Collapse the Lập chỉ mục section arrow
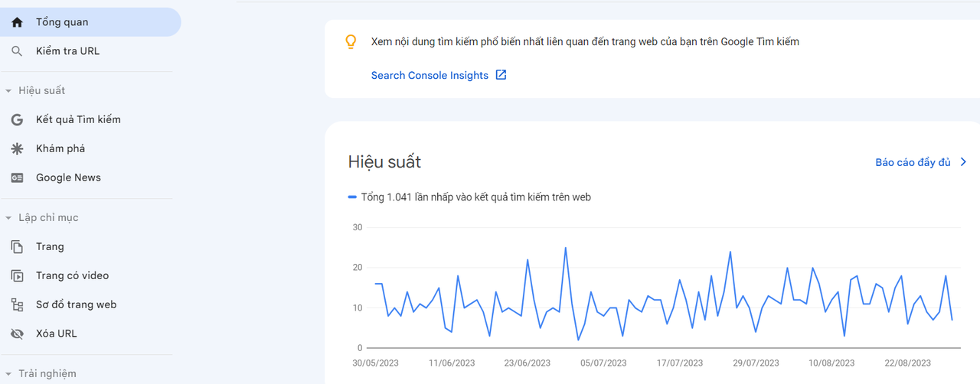The image size is (980, 384). click(x=8, y=218)
